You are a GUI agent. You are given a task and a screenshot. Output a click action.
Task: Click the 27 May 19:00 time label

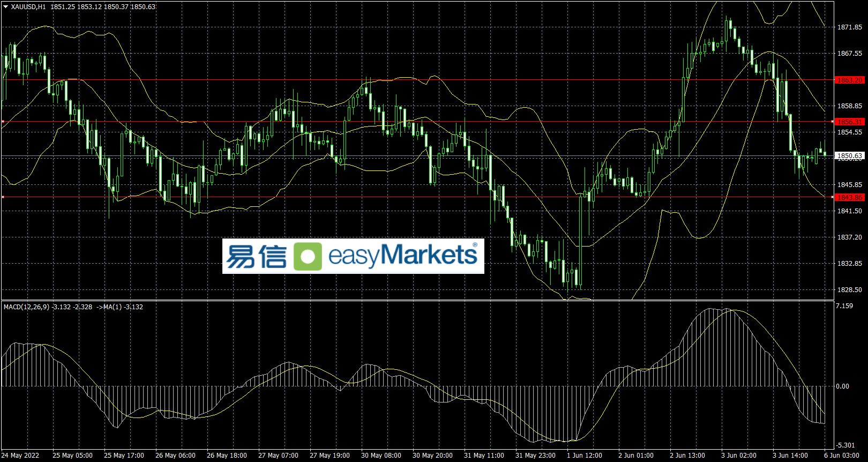pyautogui.click(x=330, y=456)
